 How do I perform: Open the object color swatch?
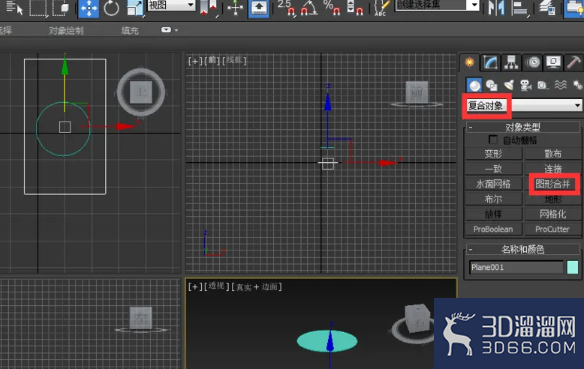572,267
